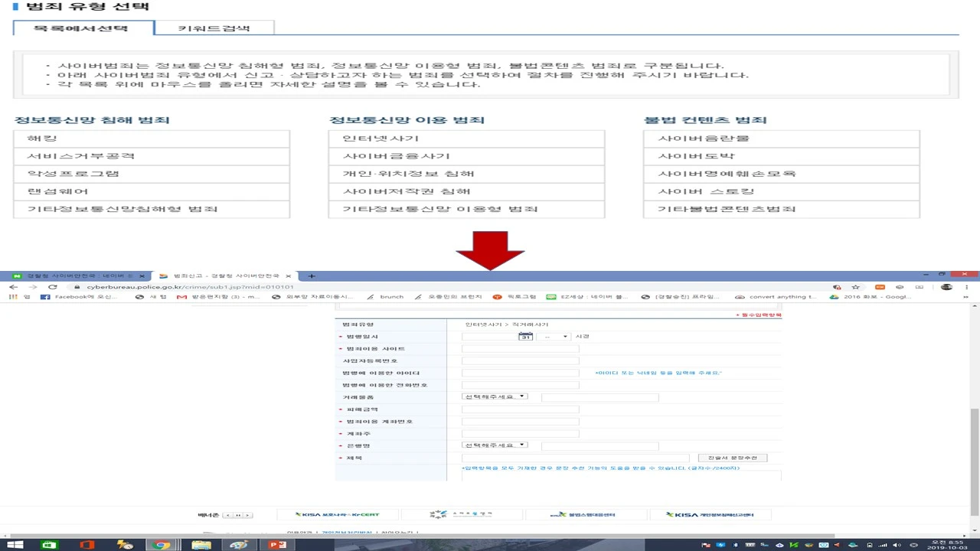Select 개인·위치정보 침해 category
980x551 pixels.
(x=467, y=174)
